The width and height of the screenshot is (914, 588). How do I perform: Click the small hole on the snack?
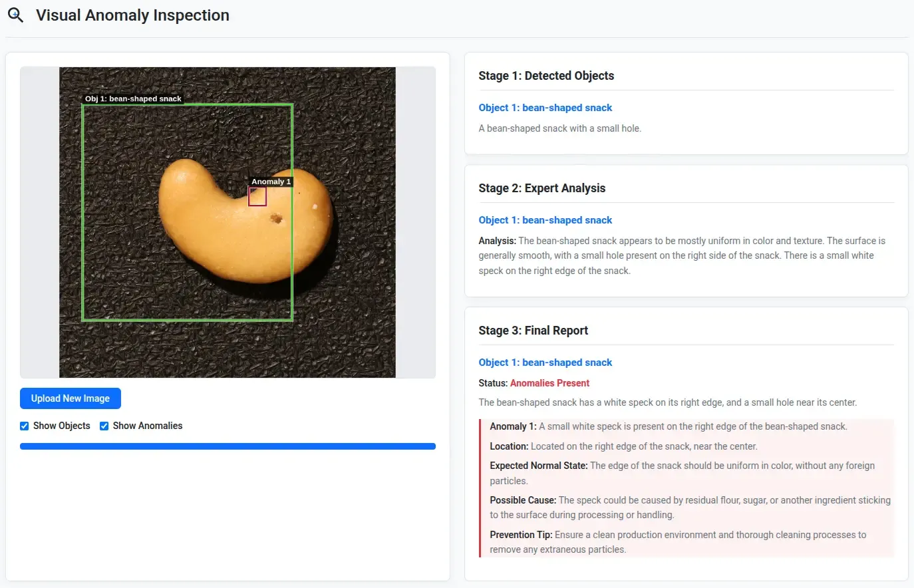[276, 218]
